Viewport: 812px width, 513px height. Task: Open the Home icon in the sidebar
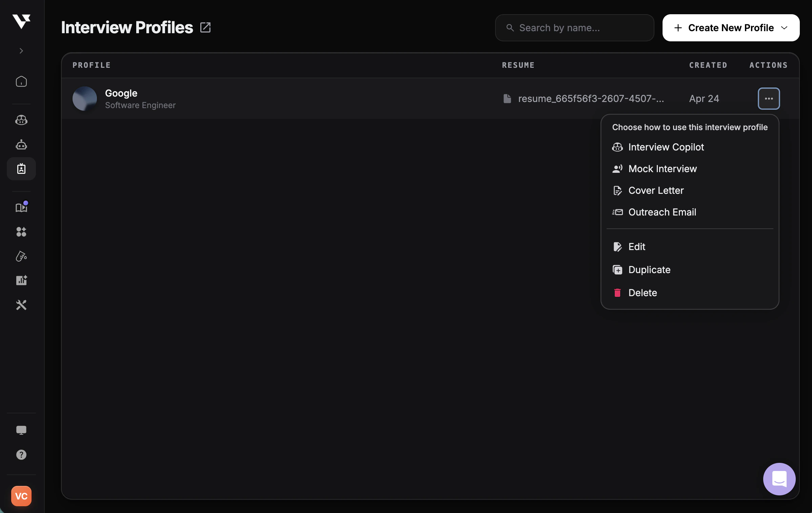coord(21,82)
